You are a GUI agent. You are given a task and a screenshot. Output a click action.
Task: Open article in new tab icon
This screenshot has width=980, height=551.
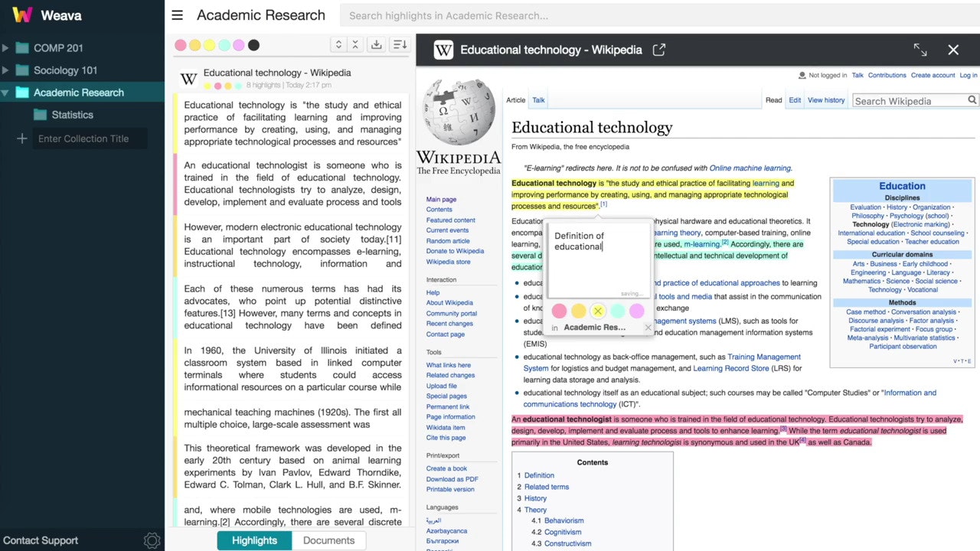[658, 50]
